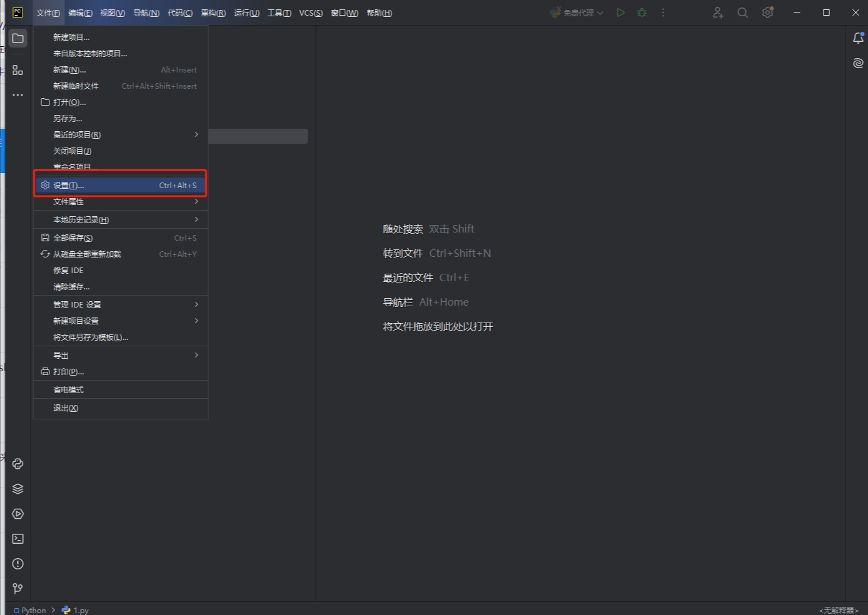The height and width of the screenshot is (615, 868).
Task: Open the AI Assistant spiral icon
Action: pyautogui.click(x=859, y=63)
